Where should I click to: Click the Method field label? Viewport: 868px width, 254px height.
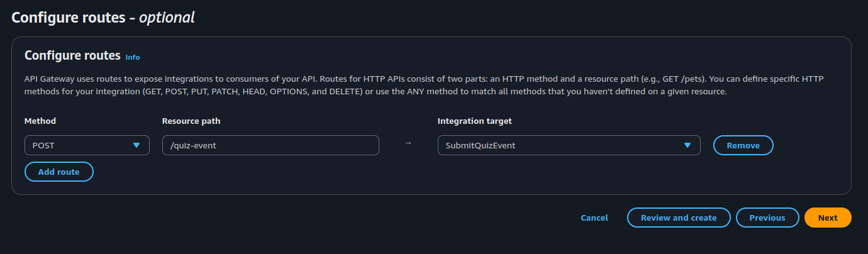point(40,121)
